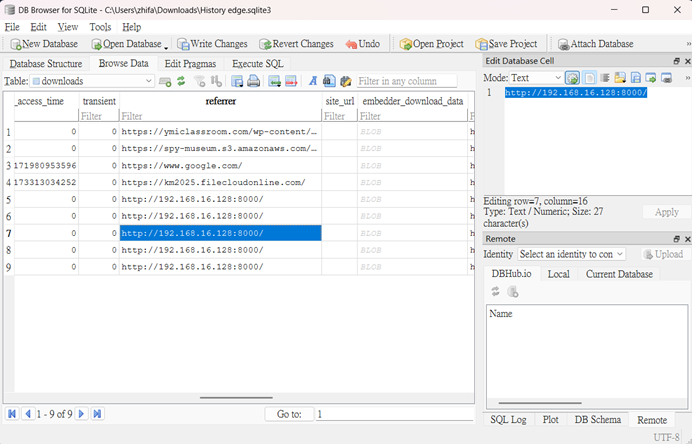Open the File menu
692x444 pixels.
pos(12,27)
